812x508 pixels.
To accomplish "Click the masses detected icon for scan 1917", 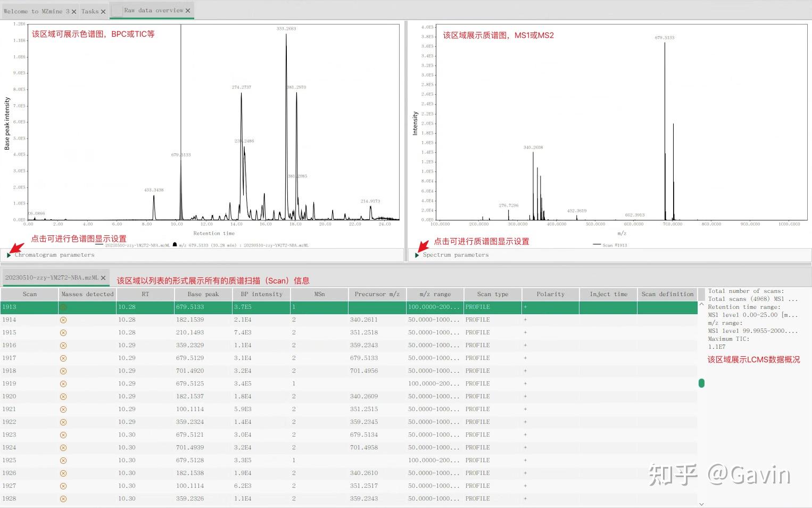I will [x=63, y=358].
